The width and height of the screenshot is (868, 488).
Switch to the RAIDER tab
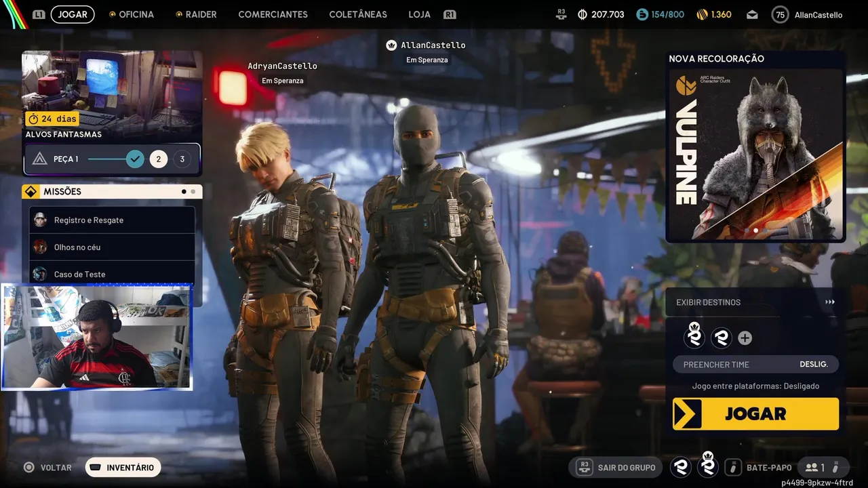coord(201,14)
